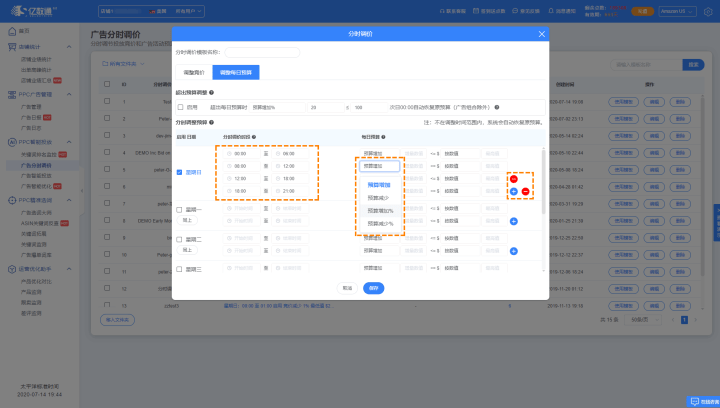720x408 pixels.
Task: Close the 分时调价 dialog with the X icon
Action: pyautogui.click(x=541, y=34)
